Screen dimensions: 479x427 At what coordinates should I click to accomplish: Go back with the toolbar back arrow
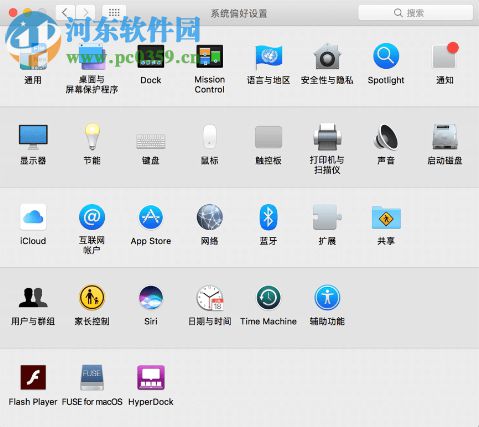pos(65,13)
